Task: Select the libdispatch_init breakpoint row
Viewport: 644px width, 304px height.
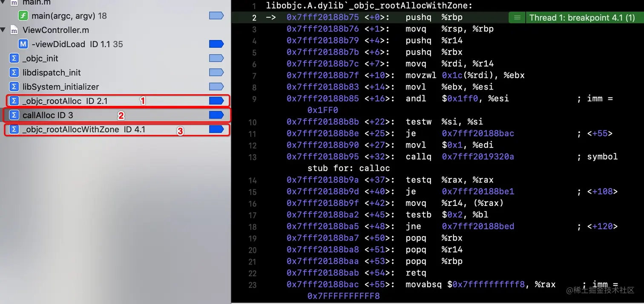Action: pos(115,72)
